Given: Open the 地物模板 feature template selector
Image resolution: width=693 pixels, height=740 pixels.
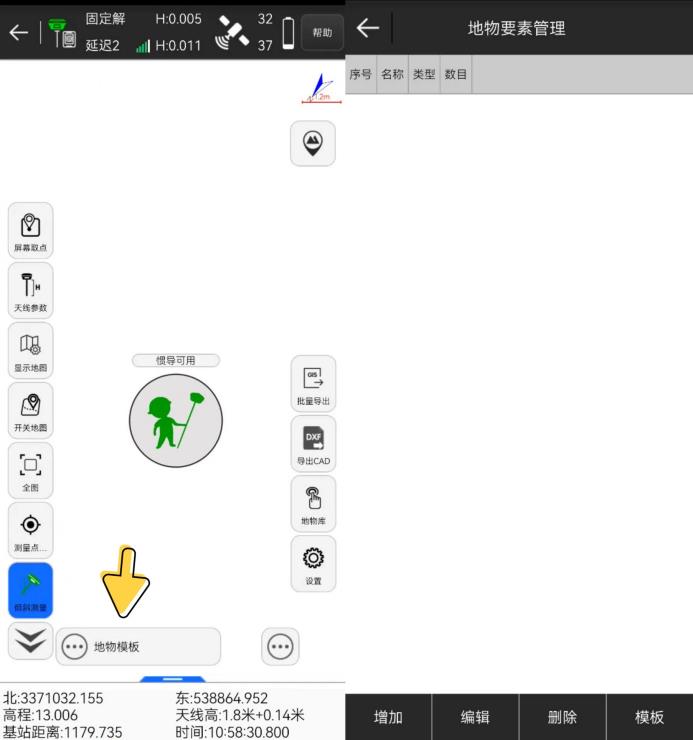Looking at the screenshot, I should coord(138,647).
